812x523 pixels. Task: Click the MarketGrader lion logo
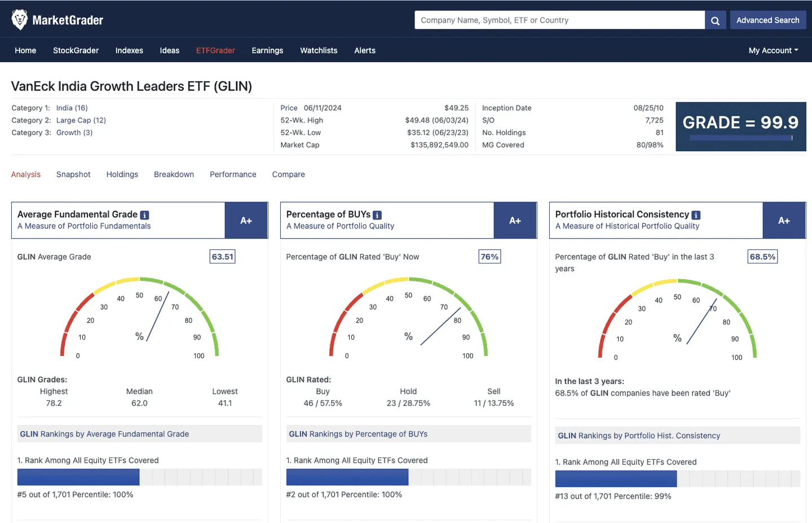(x=20, y=20)
